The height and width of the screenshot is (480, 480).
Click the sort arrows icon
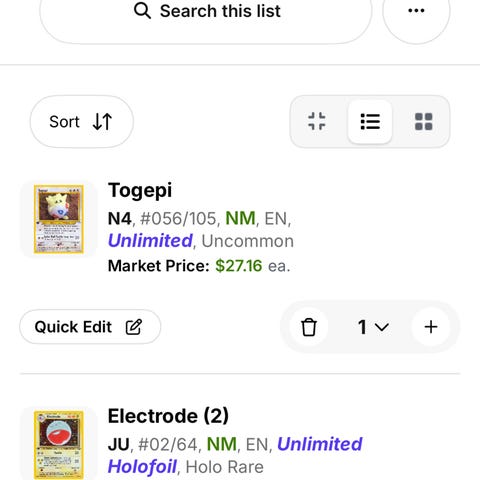(102, 121)
